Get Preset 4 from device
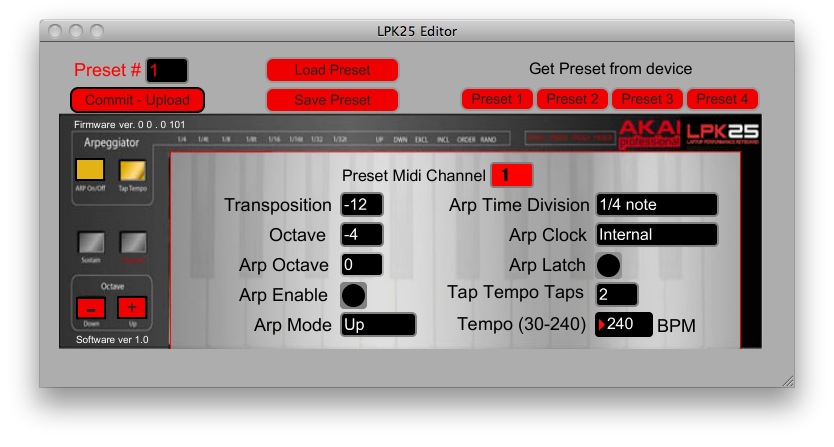The height and width of the screenshot is (447, 834). (722, 99)
